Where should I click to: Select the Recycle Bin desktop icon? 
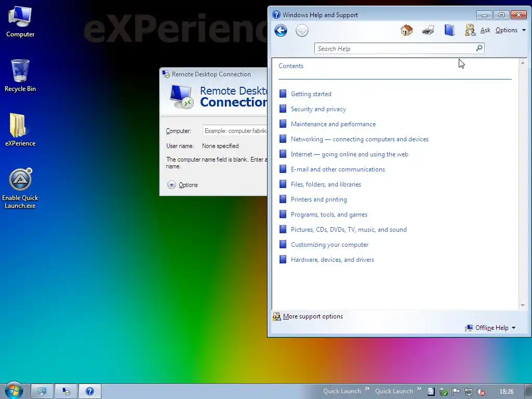click(20, 76)
